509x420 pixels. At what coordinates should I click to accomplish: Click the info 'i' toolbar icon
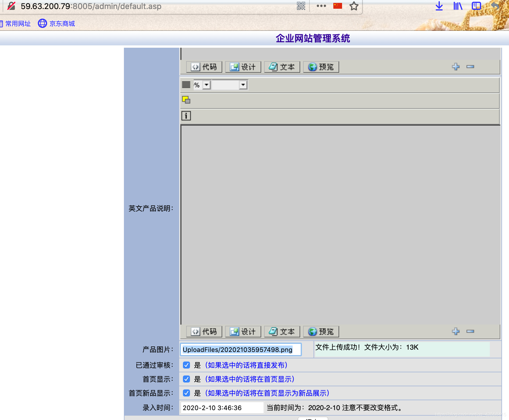(x=186, y=116)
